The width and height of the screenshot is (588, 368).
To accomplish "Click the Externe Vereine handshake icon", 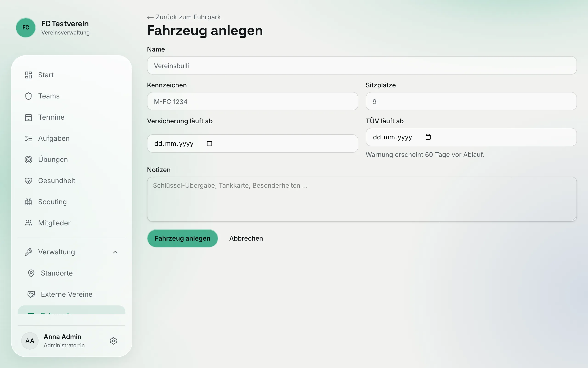I will (x=31, y=294).
